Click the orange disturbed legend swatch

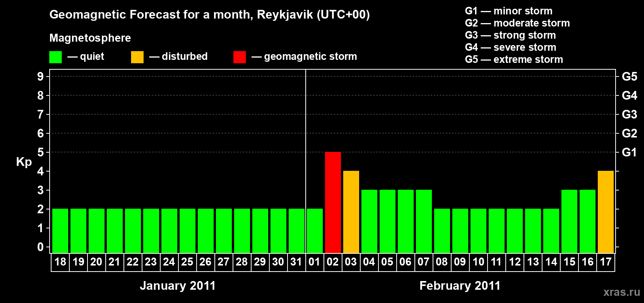(137, 57)
